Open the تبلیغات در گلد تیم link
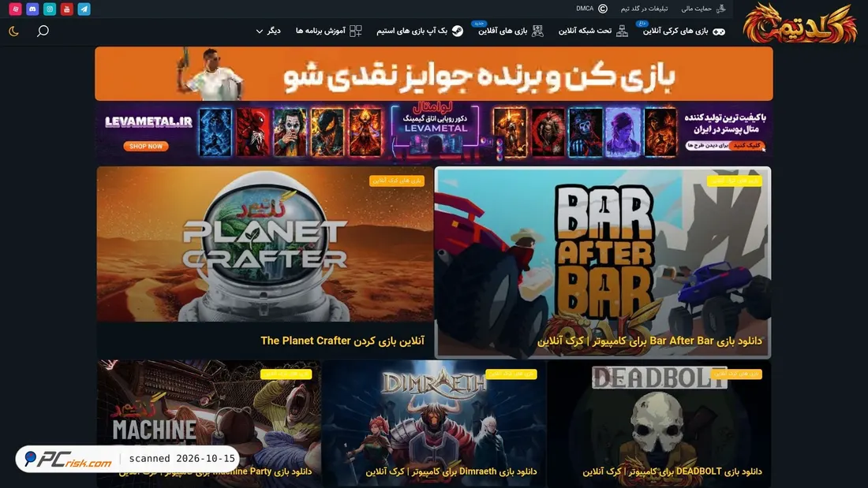Screen dimensions: 868x488 coord(644,9)
